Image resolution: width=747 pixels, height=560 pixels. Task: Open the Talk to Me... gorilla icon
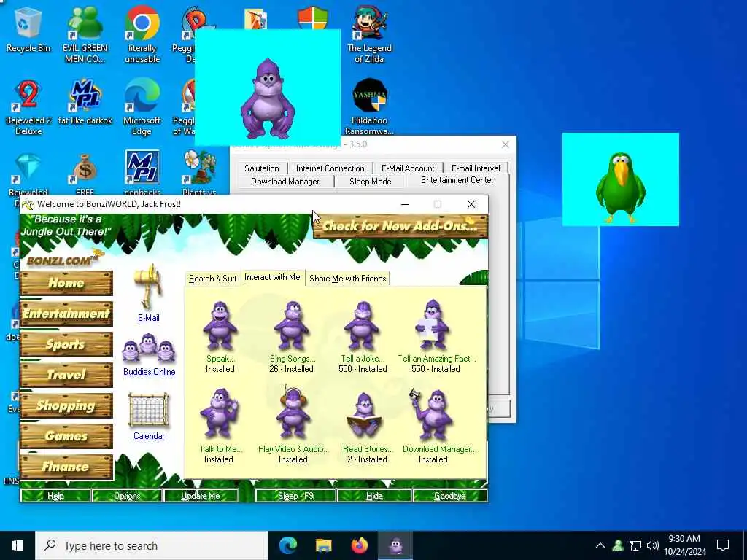[x=219, y=414]
